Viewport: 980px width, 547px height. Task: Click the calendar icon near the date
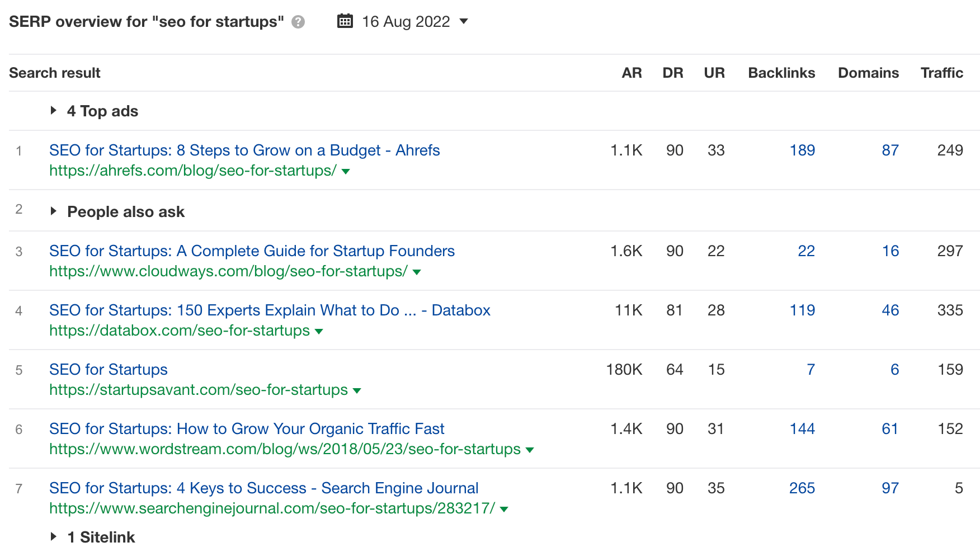pos(345,21)
